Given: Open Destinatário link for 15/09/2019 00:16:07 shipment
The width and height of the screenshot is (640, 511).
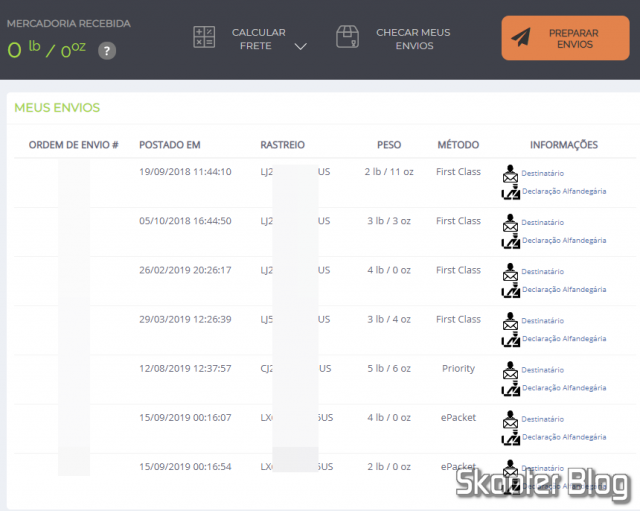Looking at the screenshot, I should [542, 419].
